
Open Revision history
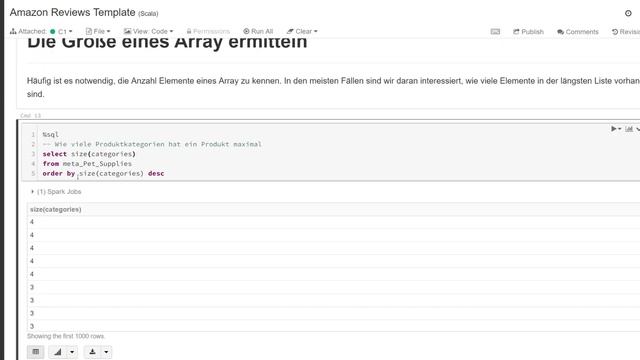(x=626, y=31)
